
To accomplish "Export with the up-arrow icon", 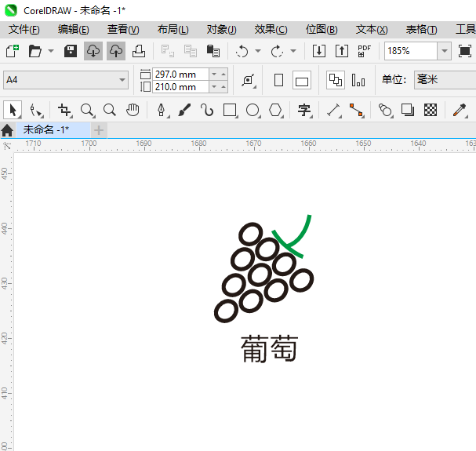I will [342, 51].
